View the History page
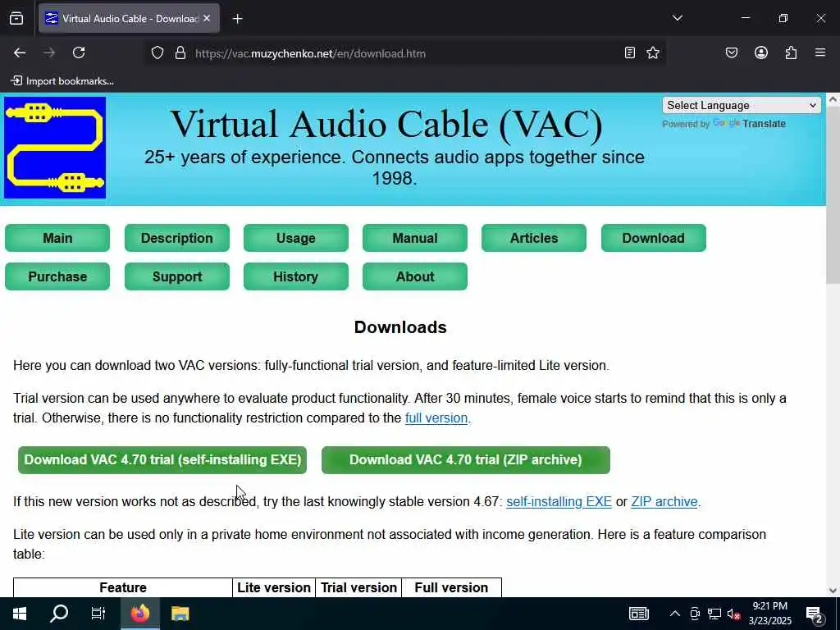This screenshot has height=630, width=840. 295,276
